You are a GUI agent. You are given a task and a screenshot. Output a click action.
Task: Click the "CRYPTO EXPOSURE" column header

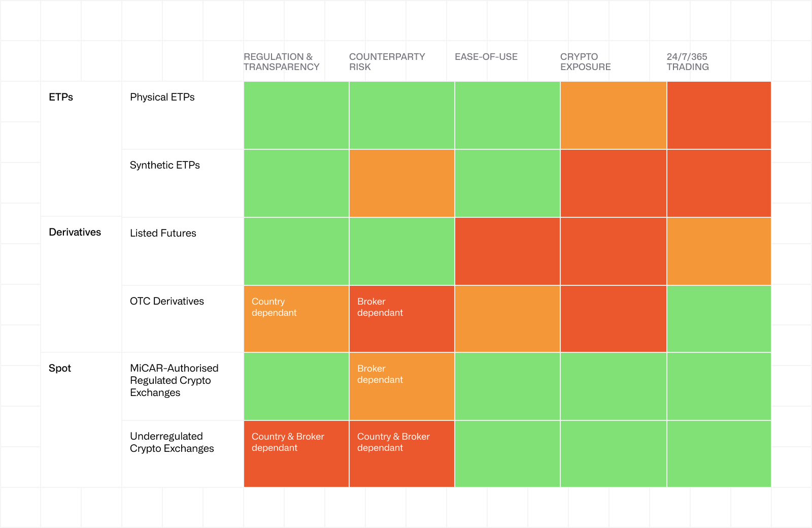click(585, 62)
